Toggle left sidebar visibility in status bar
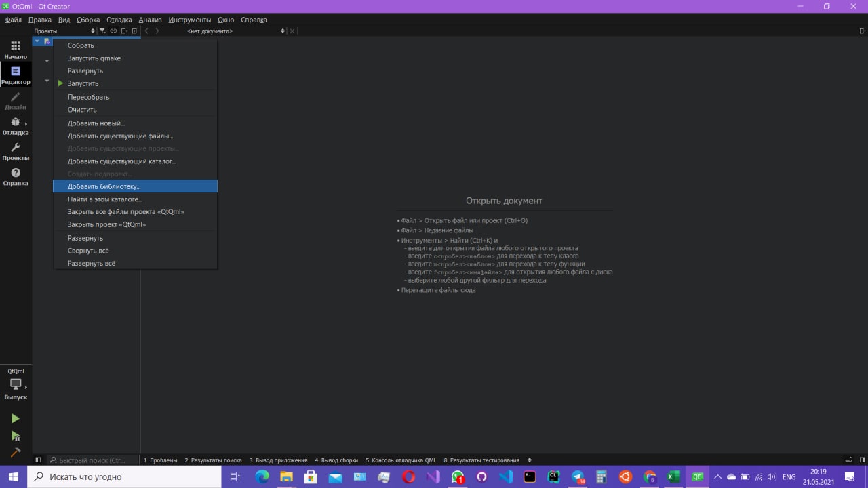This screenshot has width=868, height=488. point(38,460)
